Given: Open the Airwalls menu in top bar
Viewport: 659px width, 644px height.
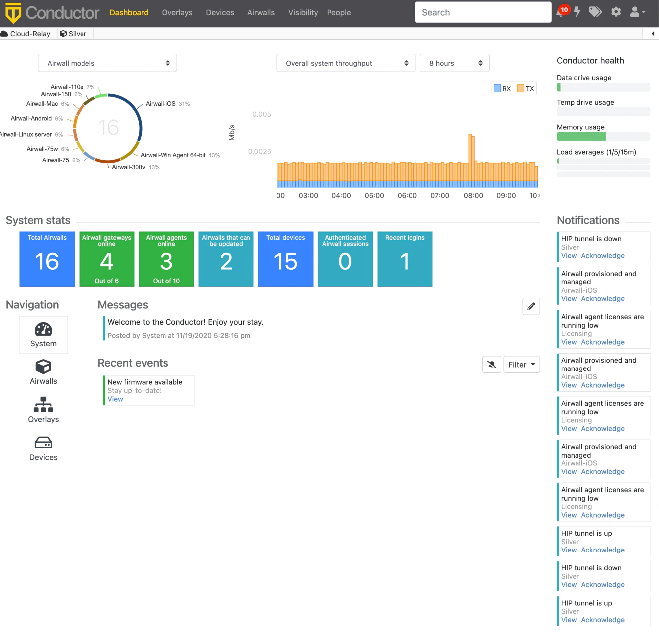Looking at the screenshot, I should 261,13.
